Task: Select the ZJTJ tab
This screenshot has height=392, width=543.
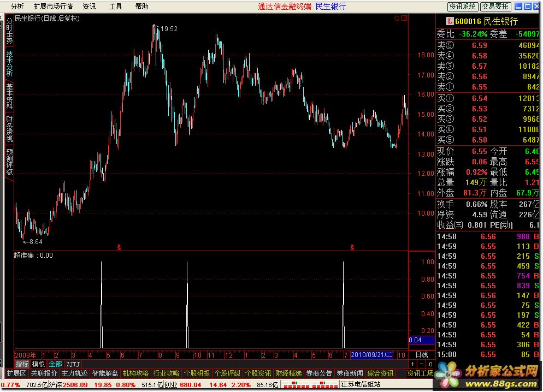Action: pos(73,364)
